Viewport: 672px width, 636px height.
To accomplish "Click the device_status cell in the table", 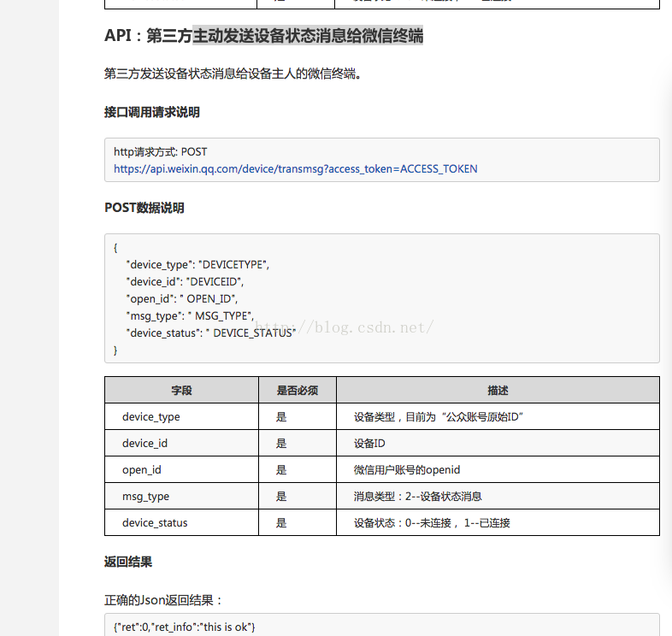I will pos(182,523).
